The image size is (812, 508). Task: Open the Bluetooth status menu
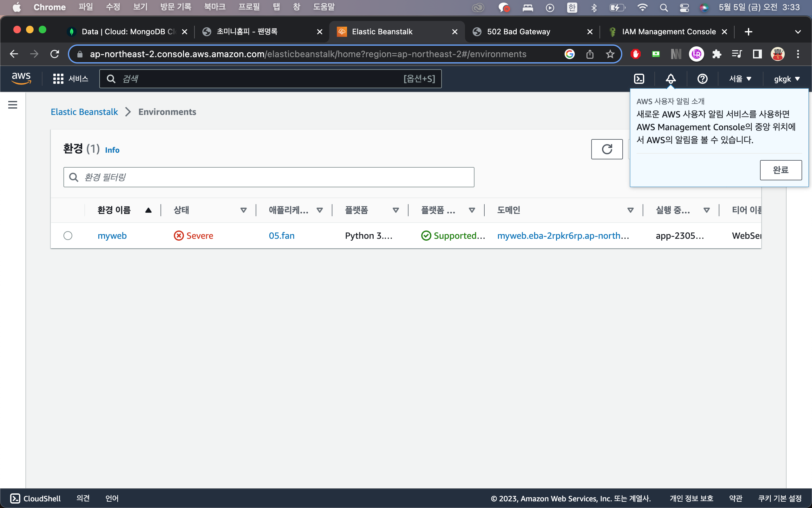coord(593,7)
